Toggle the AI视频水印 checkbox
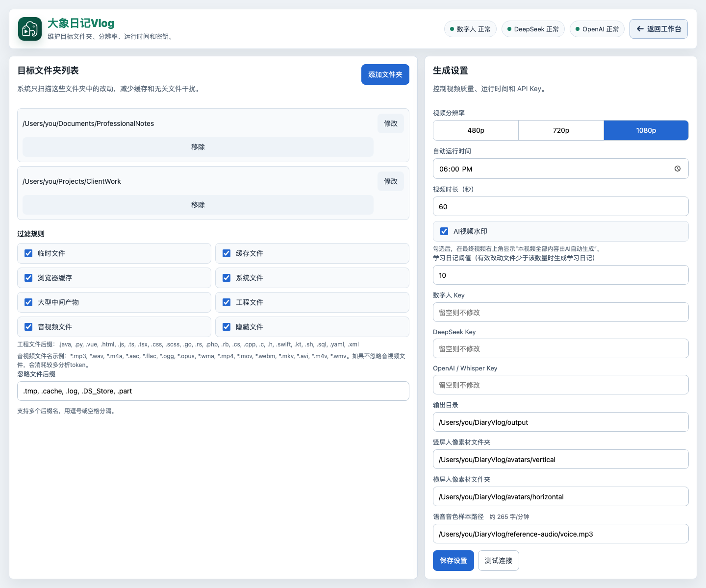Viewport: 706px width, 588px height. [444, 231]
